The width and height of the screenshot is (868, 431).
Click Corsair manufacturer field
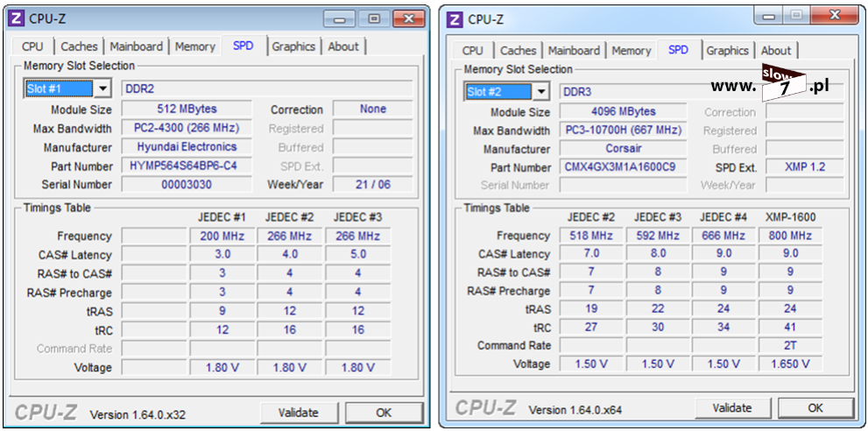[624, 148]
